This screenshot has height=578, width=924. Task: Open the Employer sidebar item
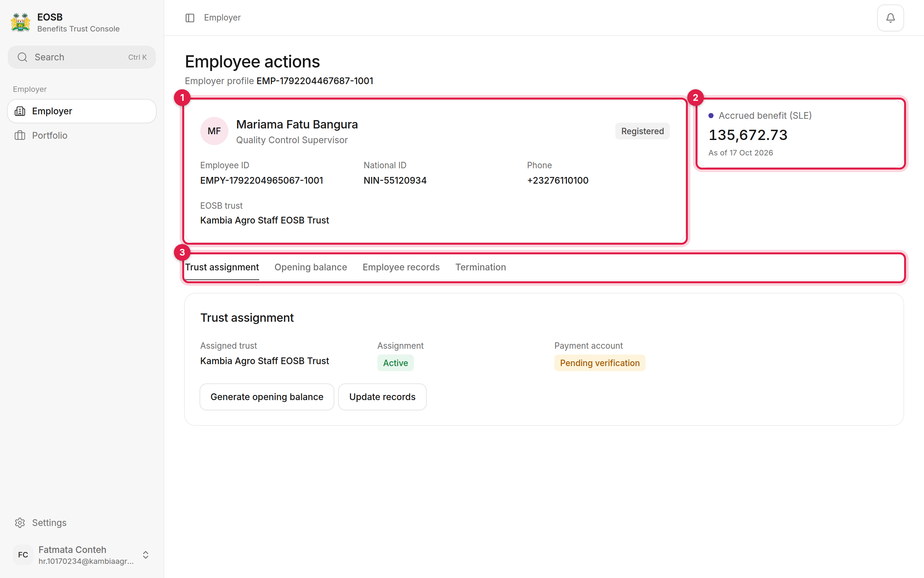82,111
